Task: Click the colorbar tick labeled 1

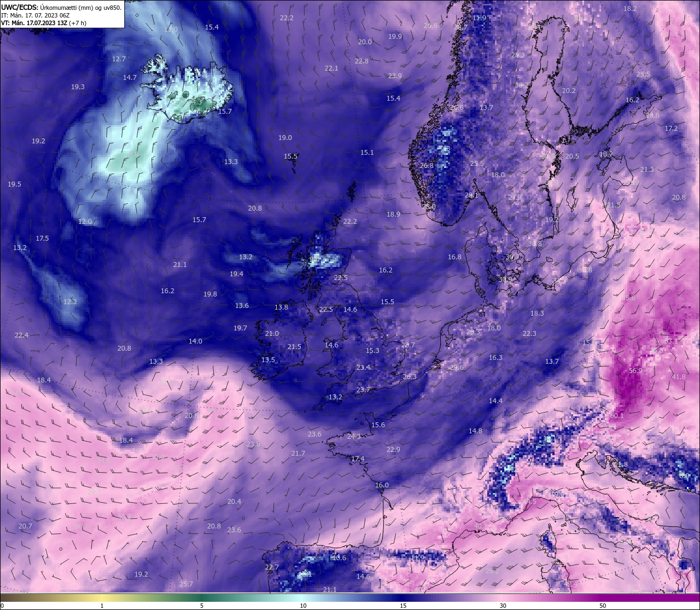Action: click(102, 606)
